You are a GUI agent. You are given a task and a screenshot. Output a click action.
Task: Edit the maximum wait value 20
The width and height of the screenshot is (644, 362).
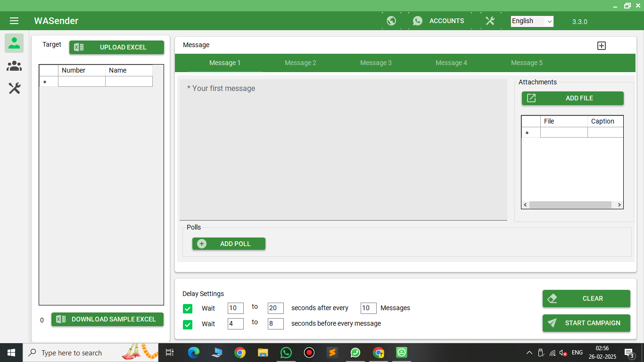[276, 308]
